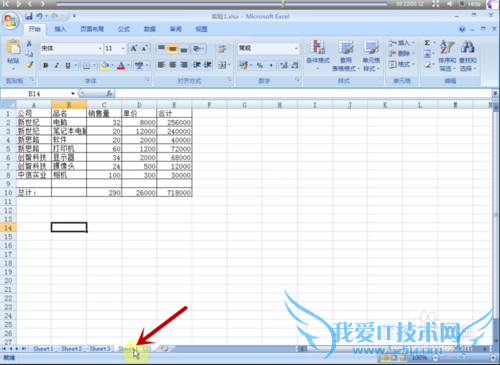Viewport: 500px width, 365px height.
Task: Cut selection with the scissors icon
Action: pyautogui.click(x=29, y=43)
